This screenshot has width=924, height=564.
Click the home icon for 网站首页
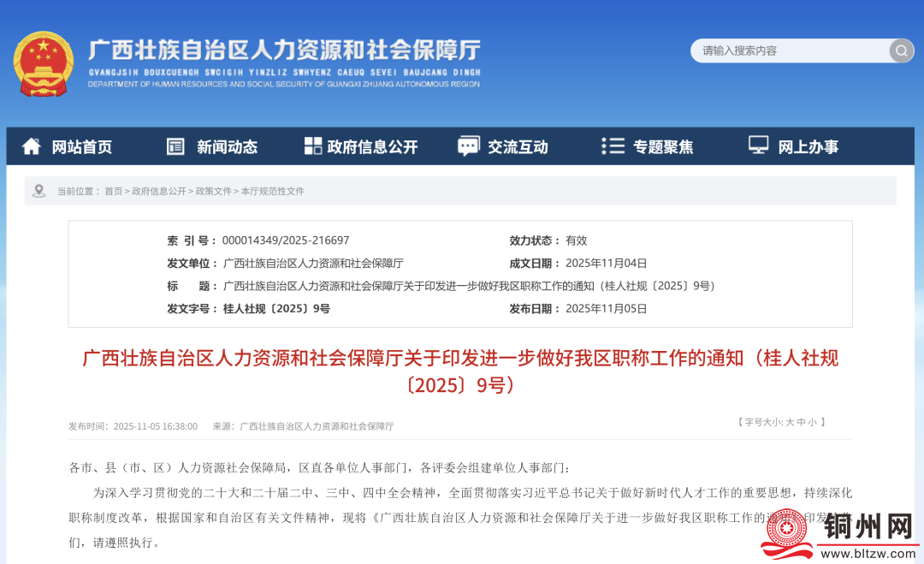[32, 146]
